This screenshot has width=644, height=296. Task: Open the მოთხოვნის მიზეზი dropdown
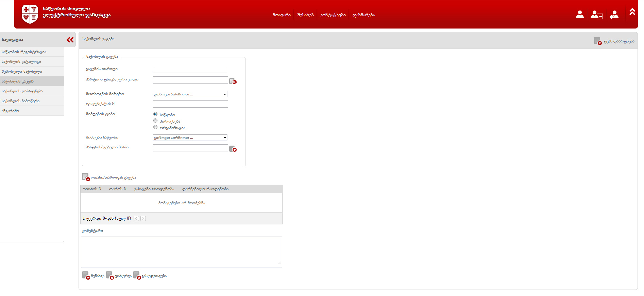coord(190,94)
